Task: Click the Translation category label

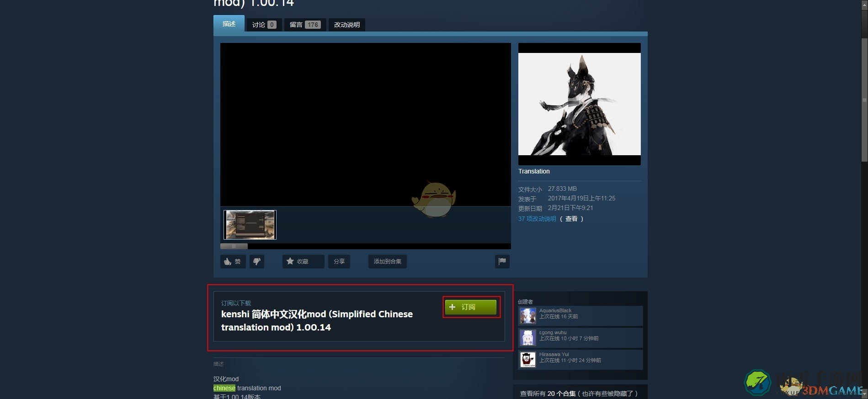Action: [534, 171]
